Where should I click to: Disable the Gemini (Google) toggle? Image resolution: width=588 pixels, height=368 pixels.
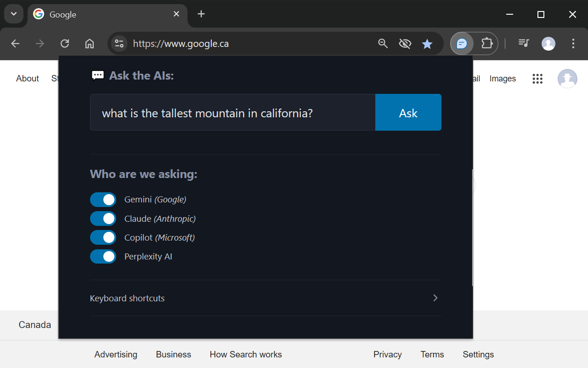tap(103, 200)
